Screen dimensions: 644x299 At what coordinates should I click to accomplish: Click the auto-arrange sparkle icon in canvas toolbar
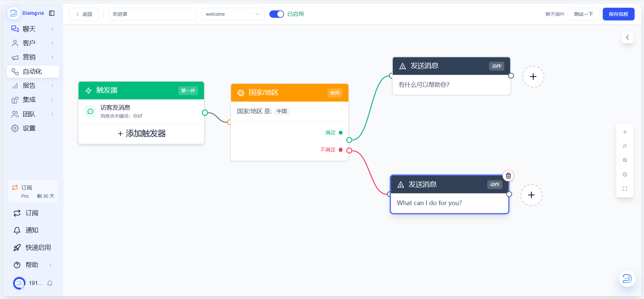coord(625,146)
